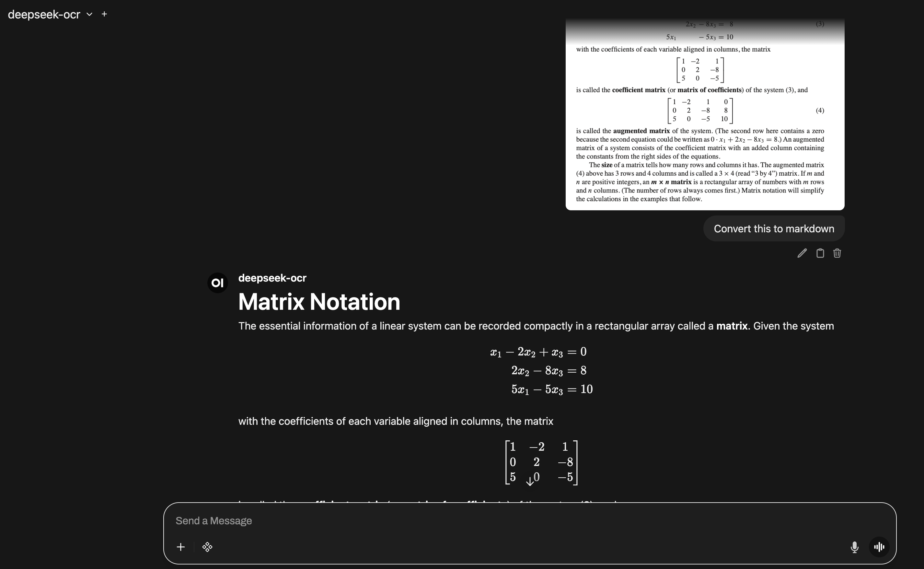
Task: Edit the user message with pencil icon
Action: click(x=802, y=253)
